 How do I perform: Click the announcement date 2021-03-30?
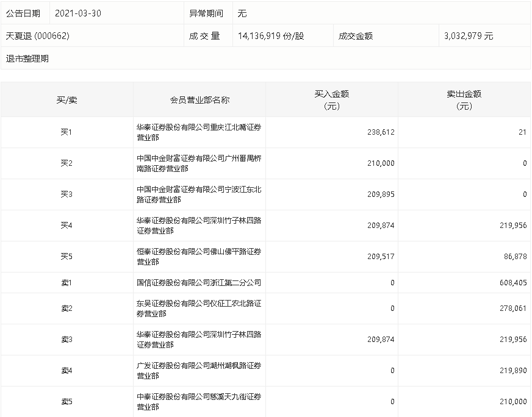pyautogui.click(x=78, y=13)
